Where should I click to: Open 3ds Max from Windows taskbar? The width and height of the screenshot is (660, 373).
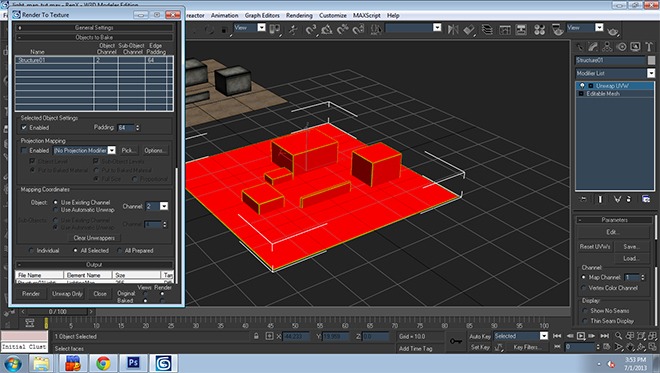click(x=164, y=363)
